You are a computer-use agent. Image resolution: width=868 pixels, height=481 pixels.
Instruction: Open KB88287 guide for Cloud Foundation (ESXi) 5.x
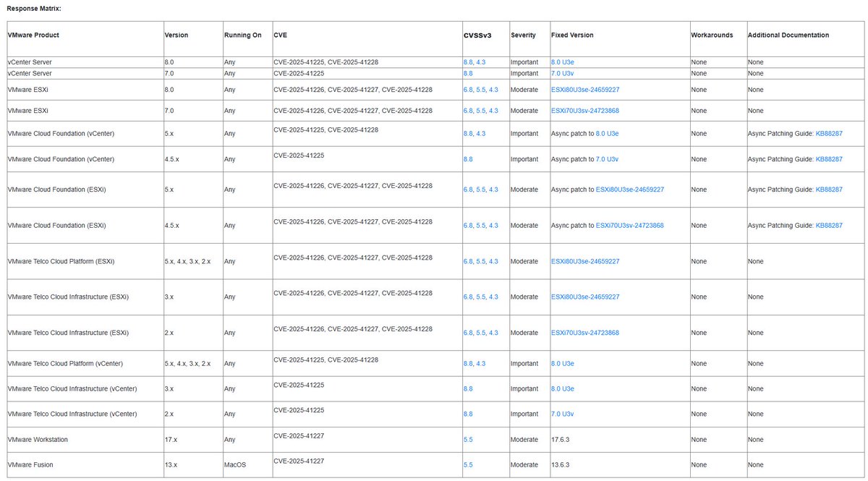pos(829,190)
